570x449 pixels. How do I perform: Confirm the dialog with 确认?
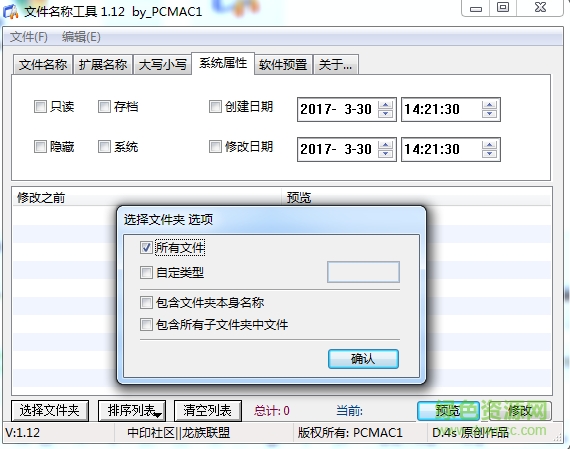tap(364, 359)
